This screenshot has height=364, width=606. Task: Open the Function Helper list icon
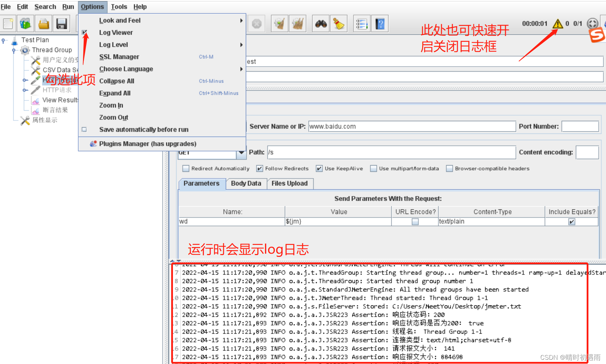pyautogui.click(x=362, y=24)
